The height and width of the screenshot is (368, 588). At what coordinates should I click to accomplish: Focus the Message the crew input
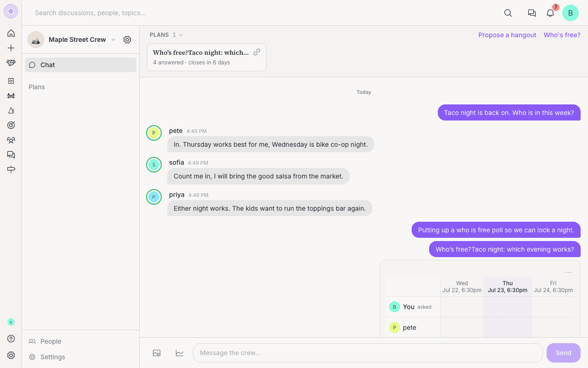coord(368,353)
